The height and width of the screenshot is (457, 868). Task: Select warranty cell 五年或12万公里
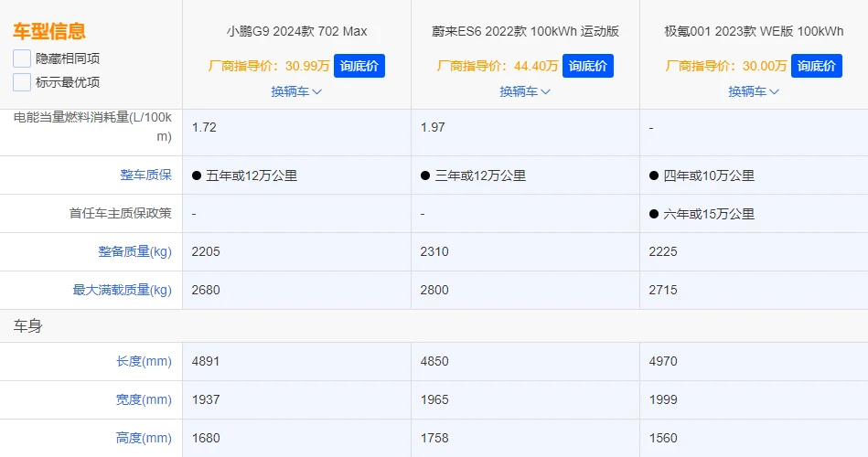pyautogui.click(x=245, y=175)
